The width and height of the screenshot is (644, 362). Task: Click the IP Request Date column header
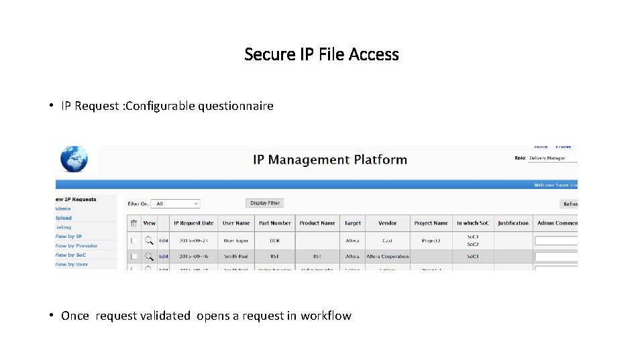coord(193,223)
